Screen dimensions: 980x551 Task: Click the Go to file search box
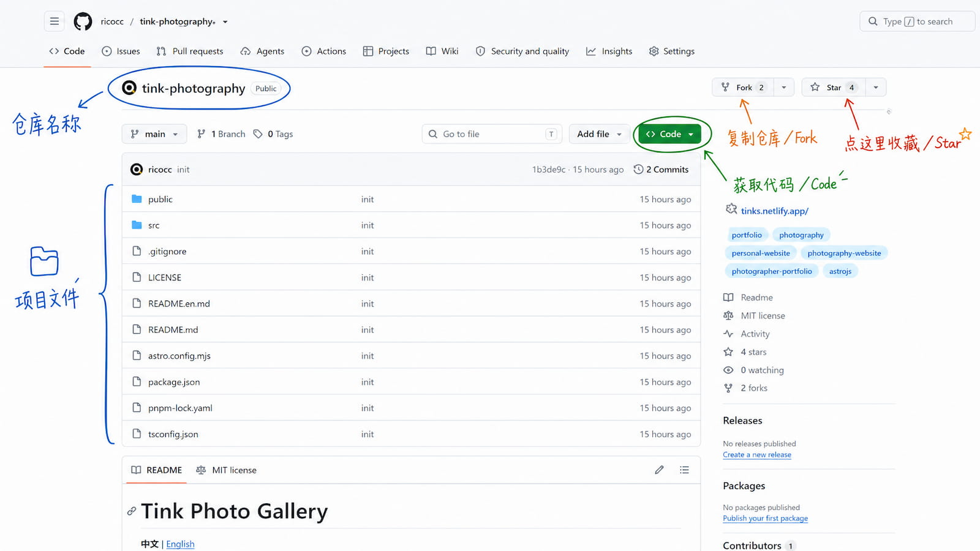[x=492, y=134]
